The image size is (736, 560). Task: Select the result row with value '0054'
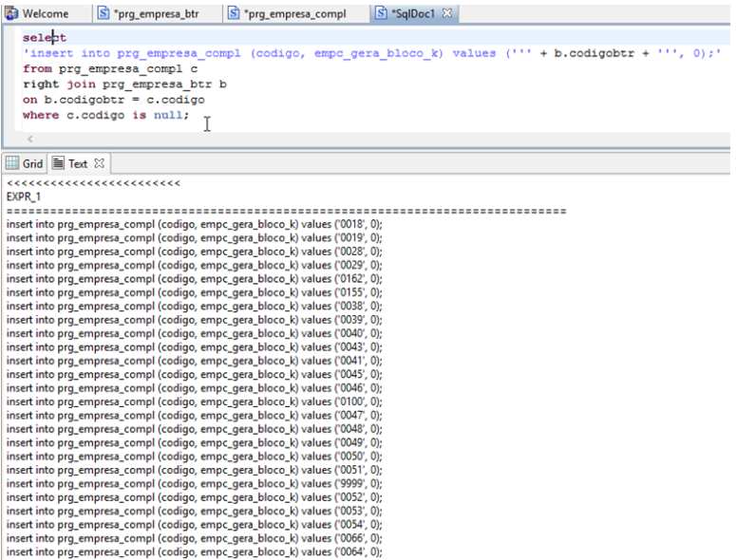pos(195,524)
